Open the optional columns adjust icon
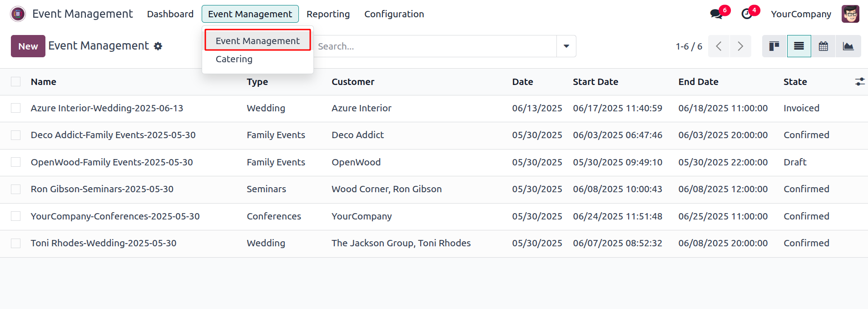Image resolution: width=868 pixels, height=309 pixels. point(859,82)
